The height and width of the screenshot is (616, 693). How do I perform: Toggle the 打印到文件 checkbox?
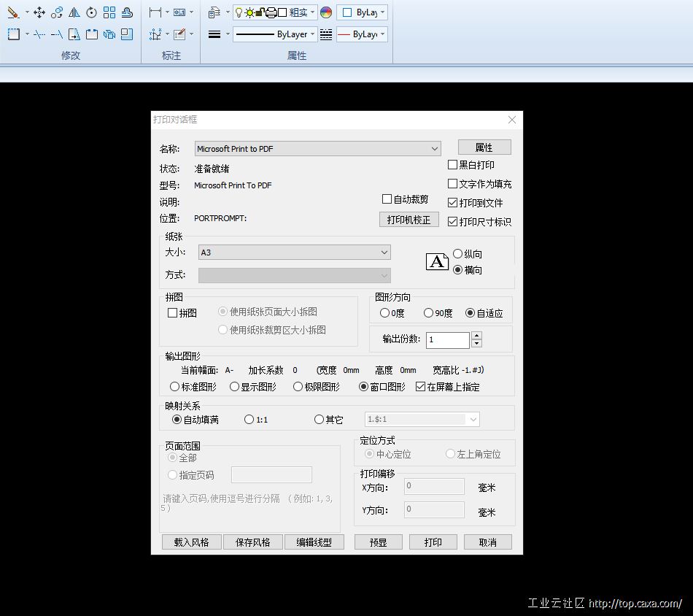click(x=453, y=203)
